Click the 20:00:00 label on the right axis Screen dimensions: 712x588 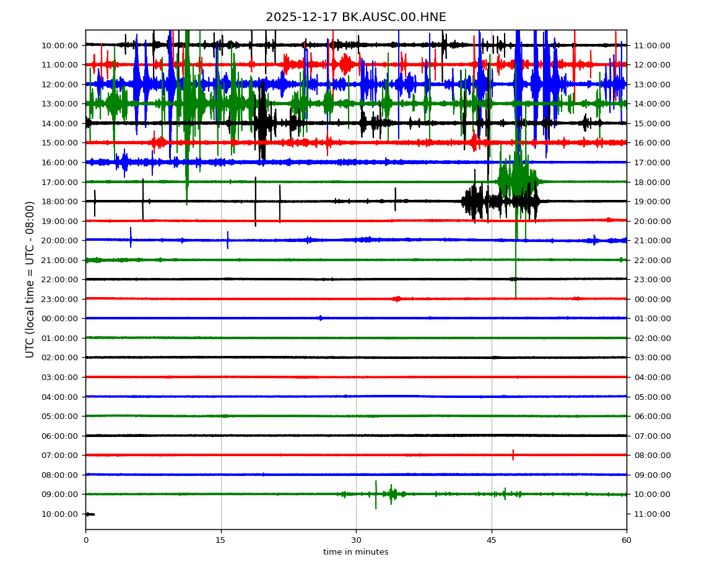pyautogui.click(x=651, y=221)
